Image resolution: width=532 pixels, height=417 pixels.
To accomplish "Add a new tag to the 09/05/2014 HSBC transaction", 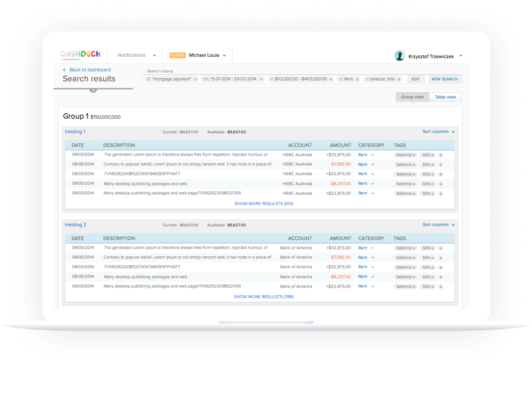I will [x=441, y=155].
